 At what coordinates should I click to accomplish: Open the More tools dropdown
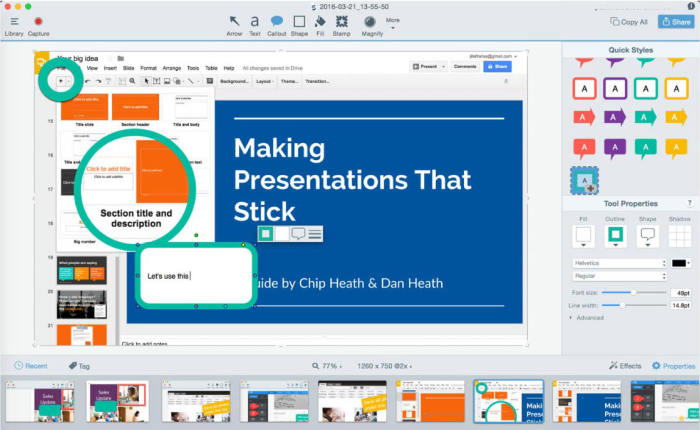393,23
